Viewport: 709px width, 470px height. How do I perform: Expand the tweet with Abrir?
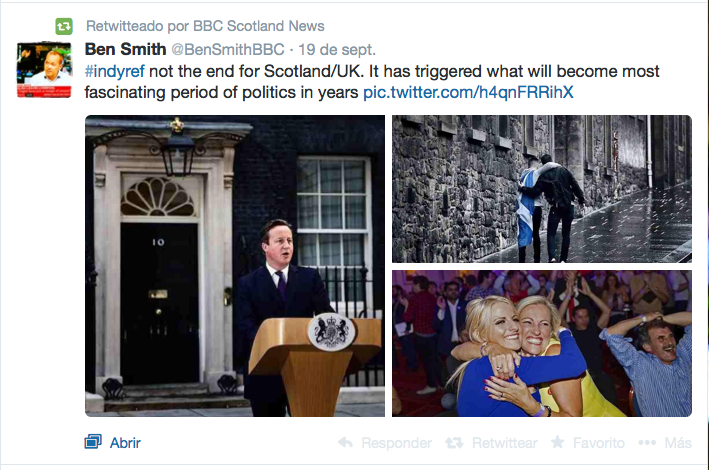125,442
